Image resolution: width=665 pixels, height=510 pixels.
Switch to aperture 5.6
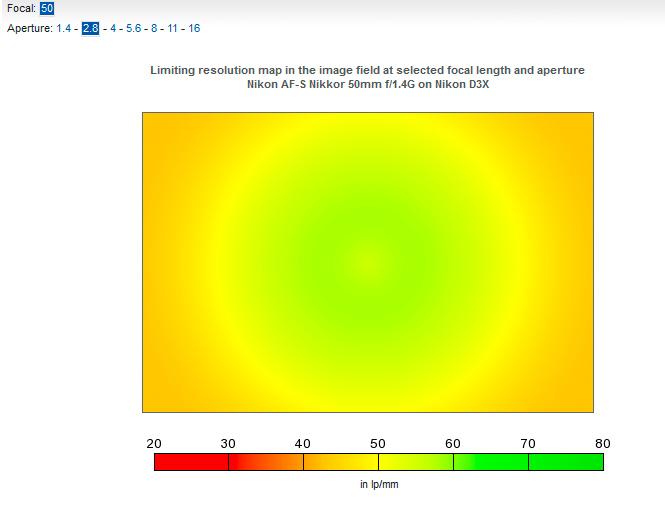(134, 28)
